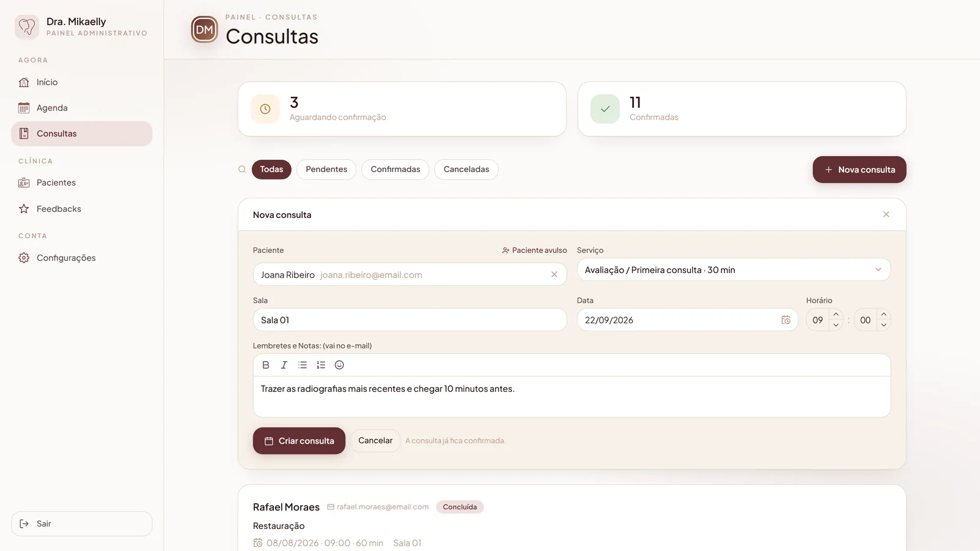
Task: Toggle bold formatting in notes editor
Action: pyautogui.click(x=266, y=365)
